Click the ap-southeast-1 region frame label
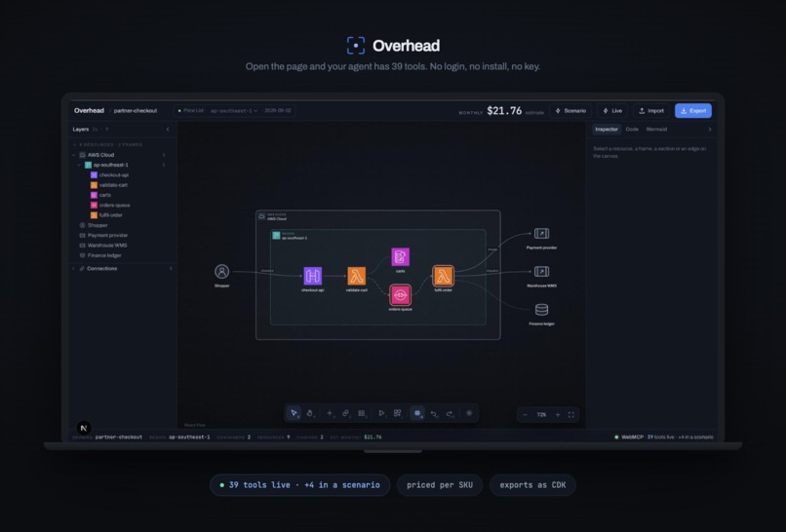 (295, 238)
